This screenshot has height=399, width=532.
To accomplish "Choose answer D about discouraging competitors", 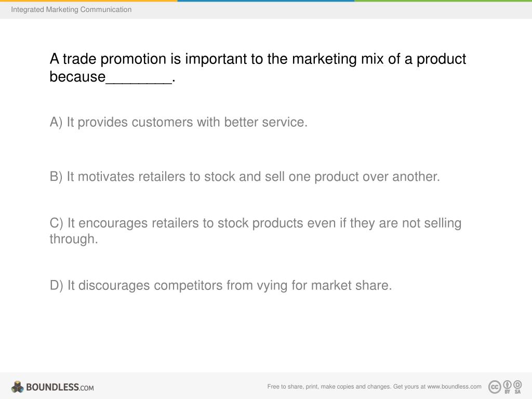I will click(221, 285).
